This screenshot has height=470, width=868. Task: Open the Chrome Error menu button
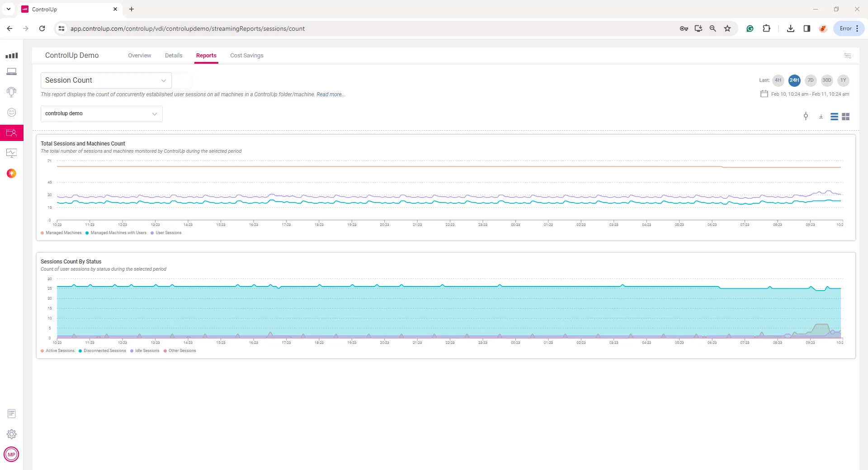point(849,28)
